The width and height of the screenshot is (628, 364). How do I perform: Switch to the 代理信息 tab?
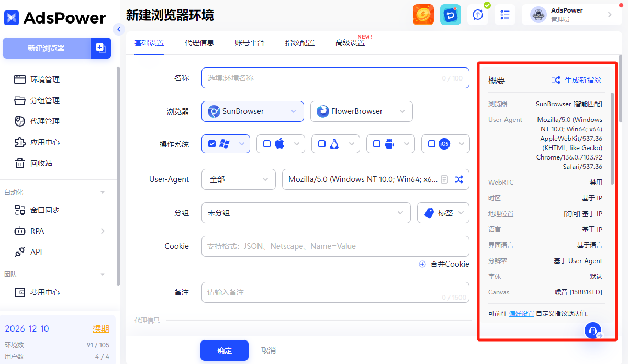(199, 43)
